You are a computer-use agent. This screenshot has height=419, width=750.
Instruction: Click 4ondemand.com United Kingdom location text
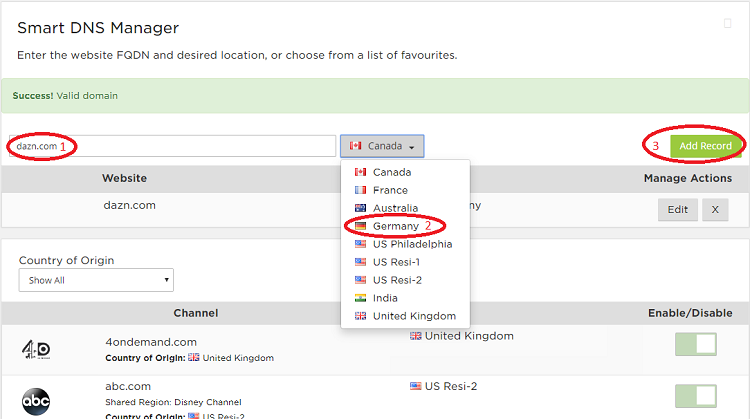tap(469, 336)
